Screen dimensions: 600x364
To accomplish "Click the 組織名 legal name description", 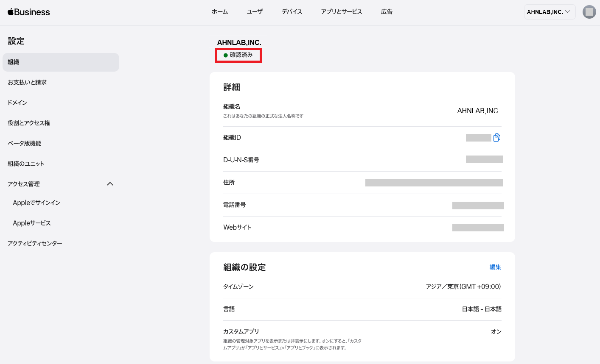I will [264, 116].
